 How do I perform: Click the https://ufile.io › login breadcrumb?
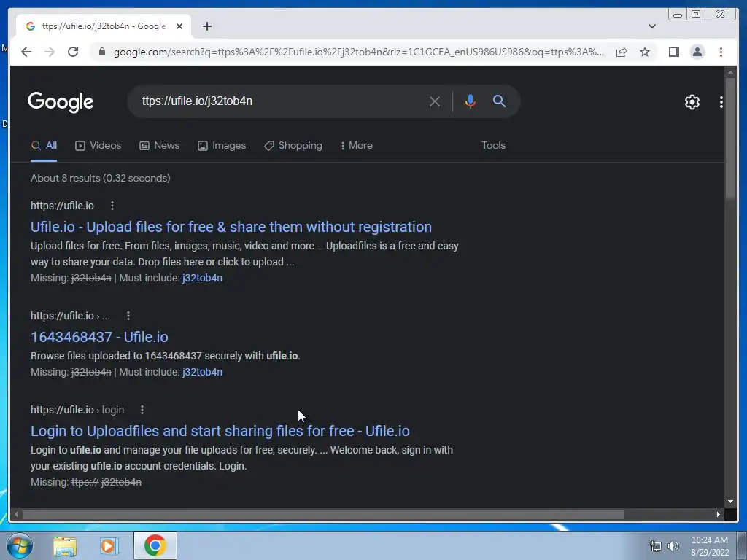77,410
